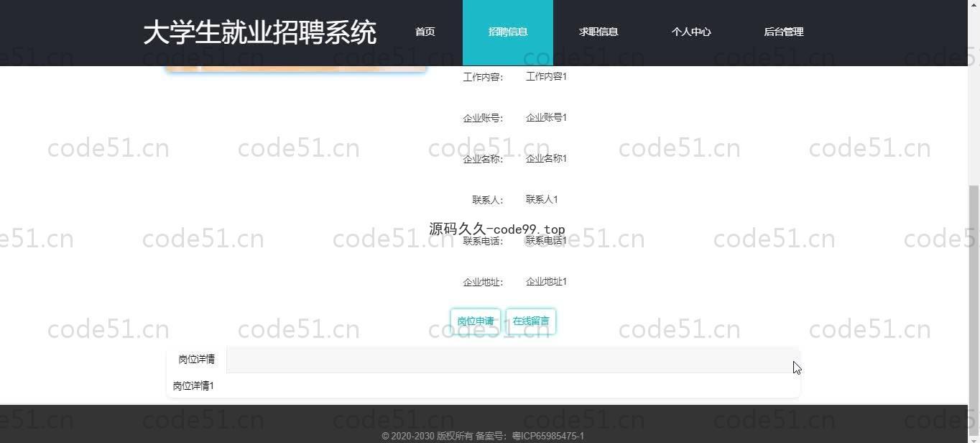Click the 大学生就业招聘系统 site title

tap(259, 32)
